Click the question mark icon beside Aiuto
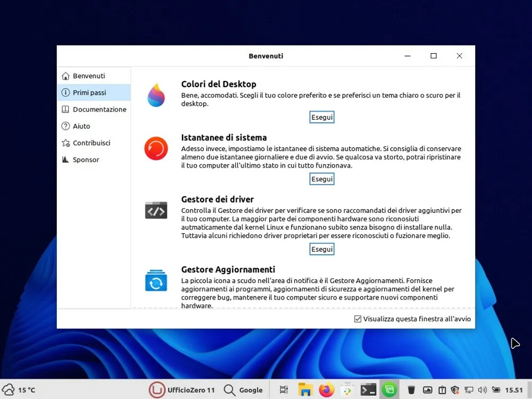This screenshot has width=532, height=399. pos(65,126)
